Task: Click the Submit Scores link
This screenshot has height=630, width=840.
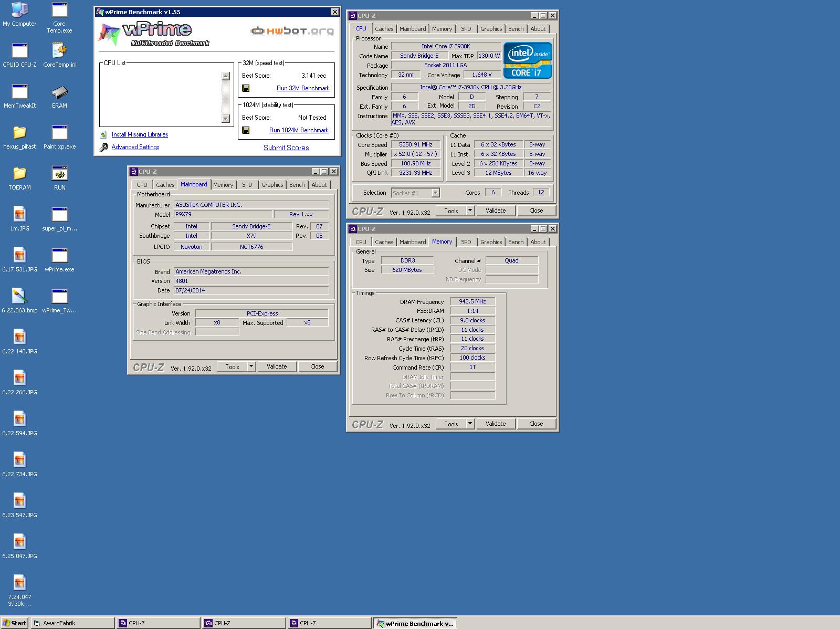Action: pos(286,148)
